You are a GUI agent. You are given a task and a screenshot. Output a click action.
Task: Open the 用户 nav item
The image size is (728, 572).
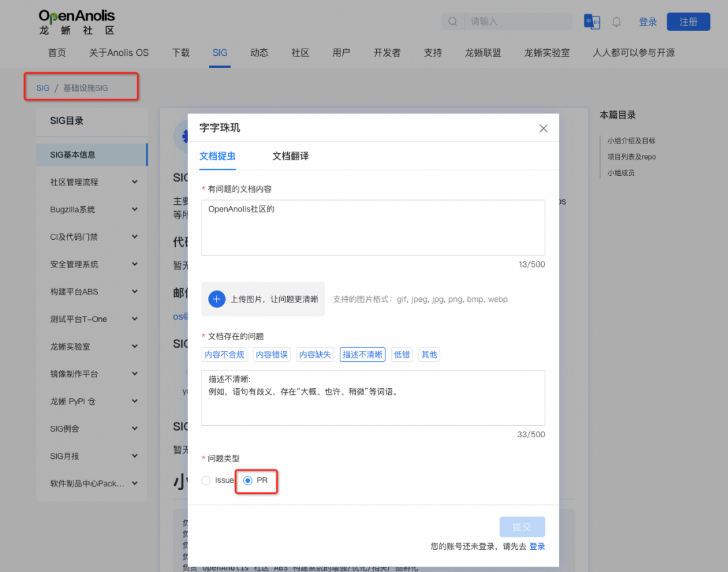pyautogui.click(x=341, y=53)
